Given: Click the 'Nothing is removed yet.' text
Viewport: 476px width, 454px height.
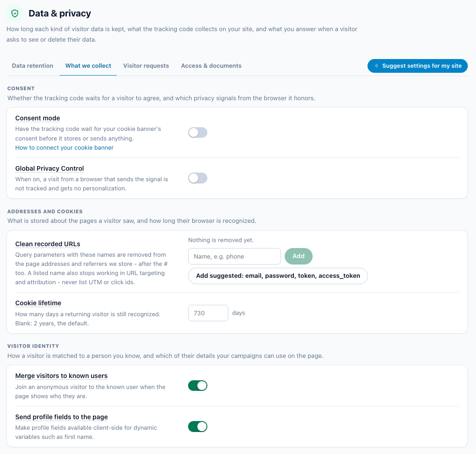Looking at the screenshot, I should click(221, 240).
